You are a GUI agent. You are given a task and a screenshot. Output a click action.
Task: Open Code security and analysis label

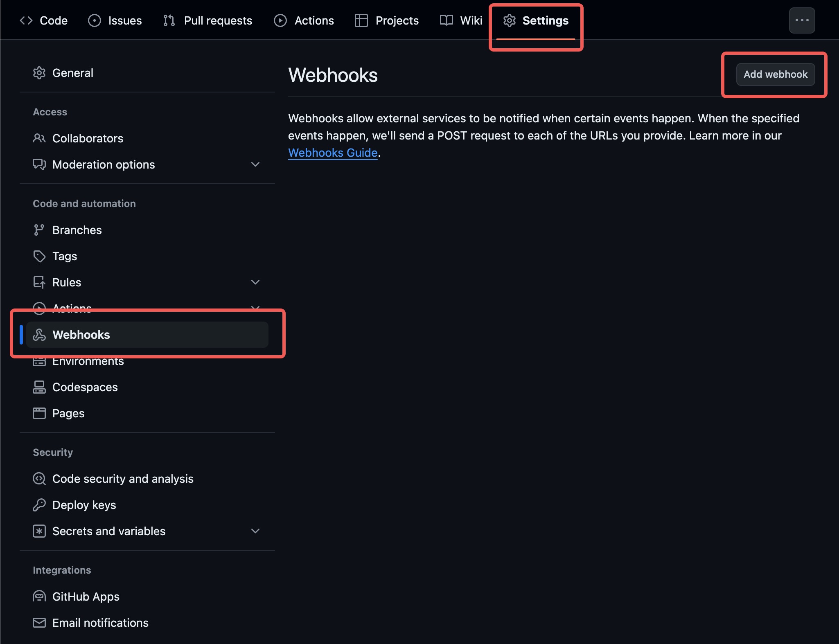click(x=123, y=479)
